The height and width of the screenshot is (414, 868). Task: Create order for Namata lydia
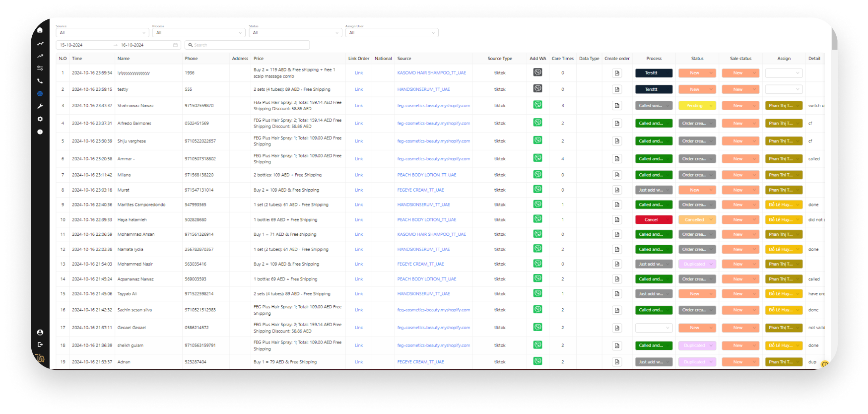(x=617, y=249)
